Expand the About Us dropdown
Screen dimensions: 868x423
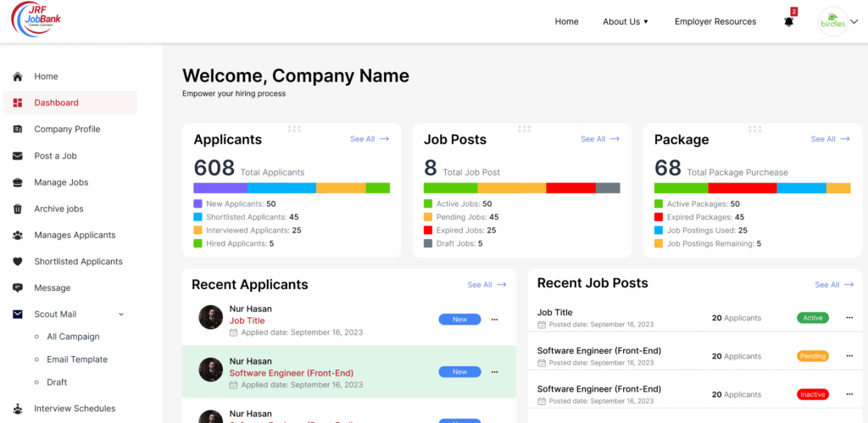[626, 22]
